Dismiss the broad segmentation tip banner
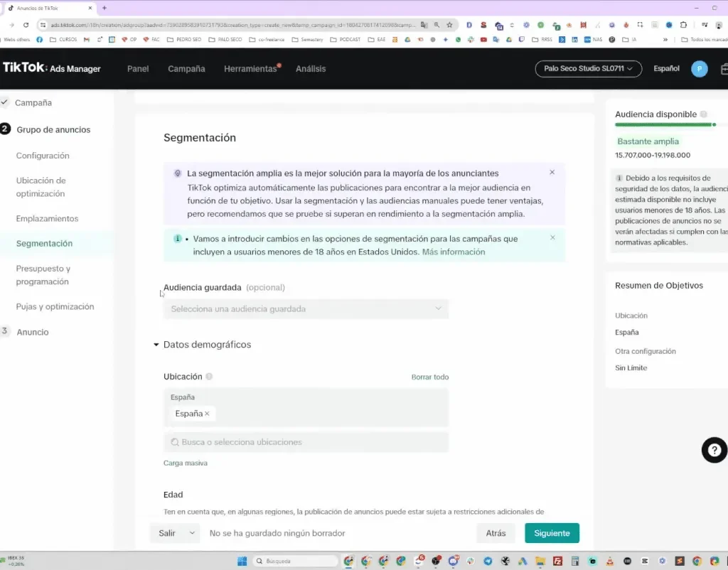The image size is (728, 570). click(552, 172)
